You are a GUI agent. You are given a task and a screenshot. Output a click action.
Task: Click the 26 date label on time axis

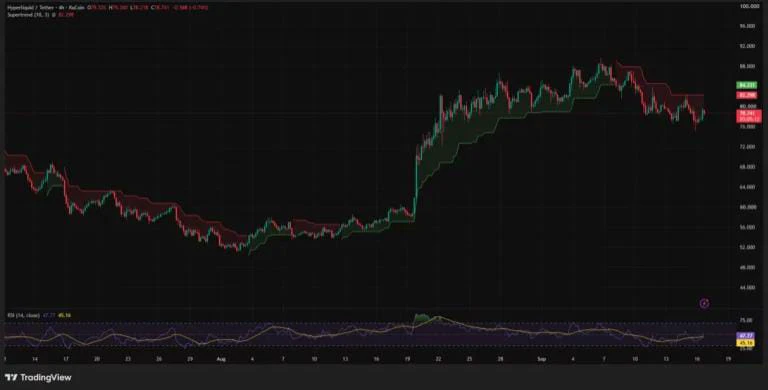(159, 359)
